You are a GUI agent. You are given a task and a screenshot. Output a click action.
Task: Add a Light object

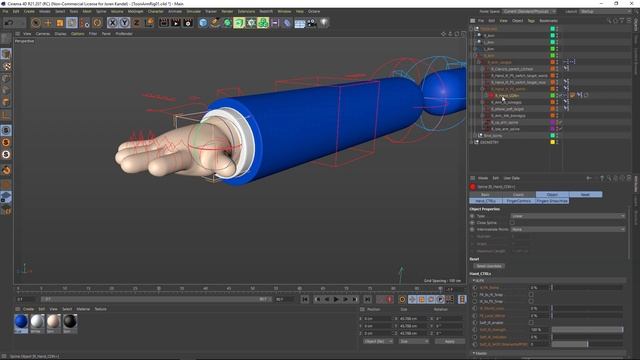(x=324, y=23)
